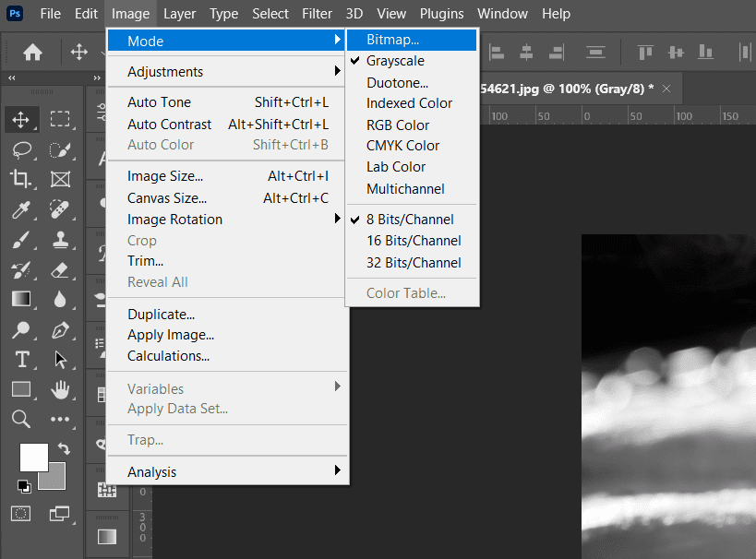Select the Path Selection tool
This screenshot has height=559, width=756.
pos(60,360)
